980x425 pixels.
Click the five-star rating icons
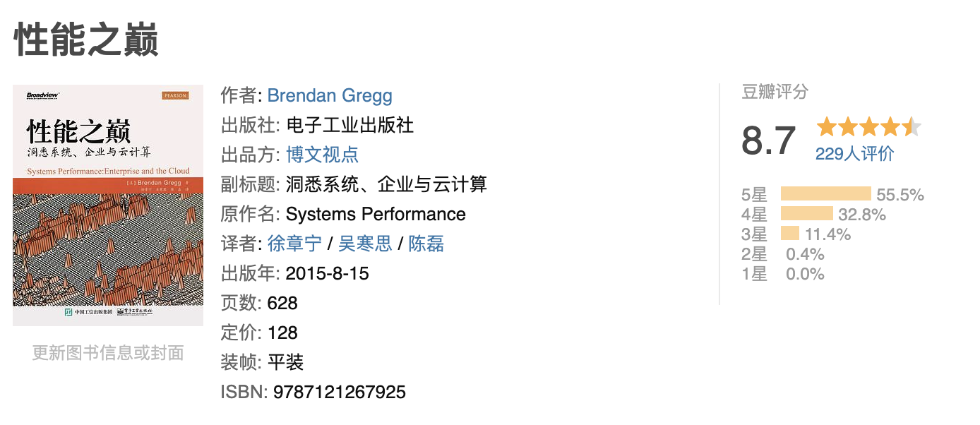coord(868,127)
